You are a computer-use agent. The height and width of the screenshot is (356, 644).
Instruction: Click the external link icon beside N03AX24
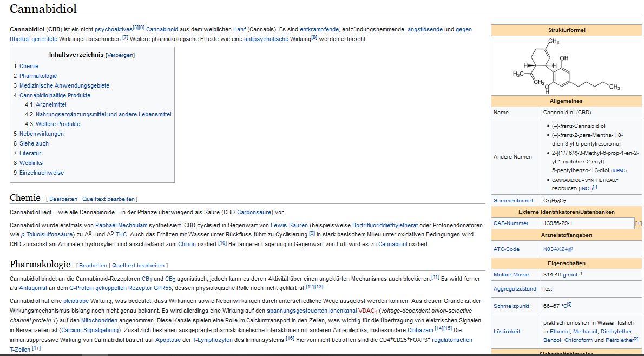coord(570,249)
